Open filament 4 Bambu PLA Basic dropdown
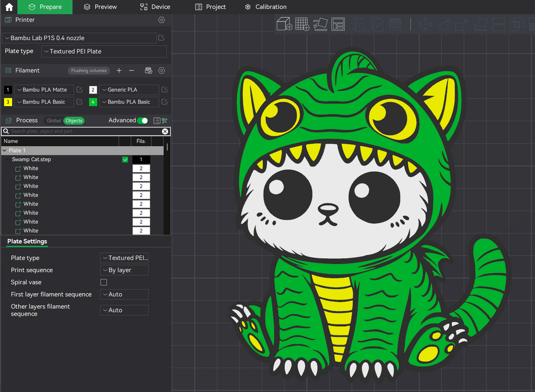Viewport: 535px width, 392px height. coord(129,102)
